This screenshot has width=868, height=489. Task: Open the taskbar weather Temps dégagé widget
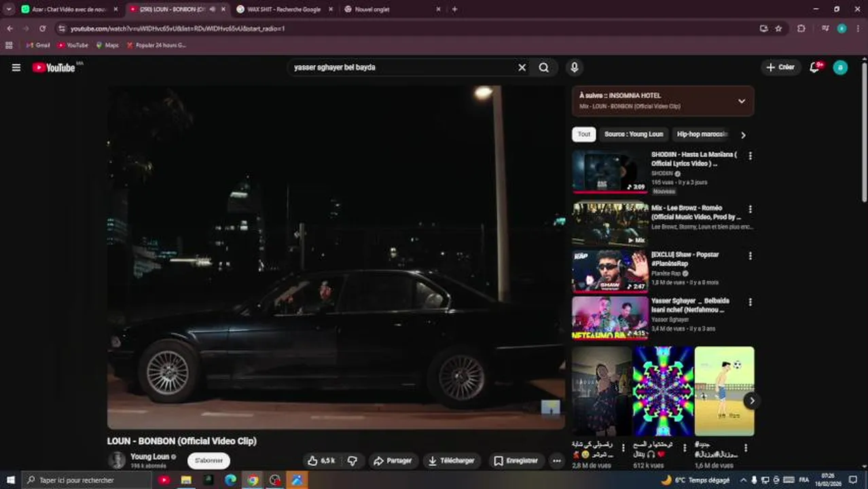(x=695, y=480)
